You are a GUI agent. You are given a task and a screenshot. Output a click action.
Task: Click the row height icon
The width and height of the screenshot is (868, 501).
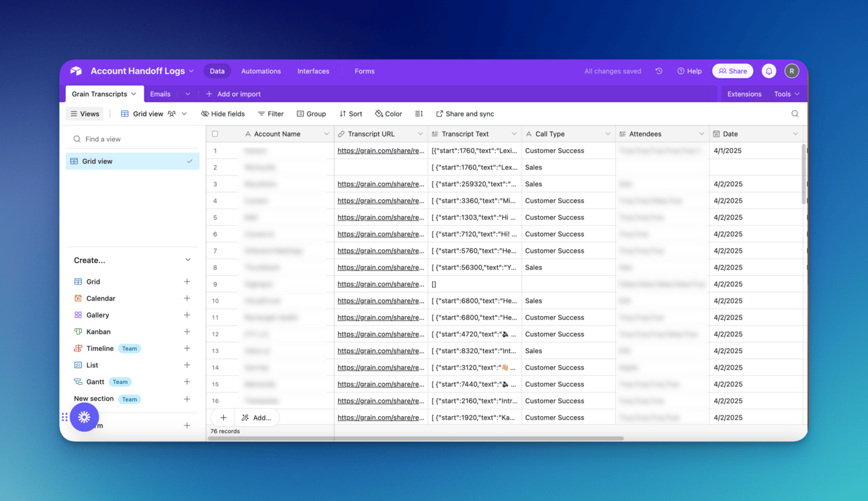(419, 114)
